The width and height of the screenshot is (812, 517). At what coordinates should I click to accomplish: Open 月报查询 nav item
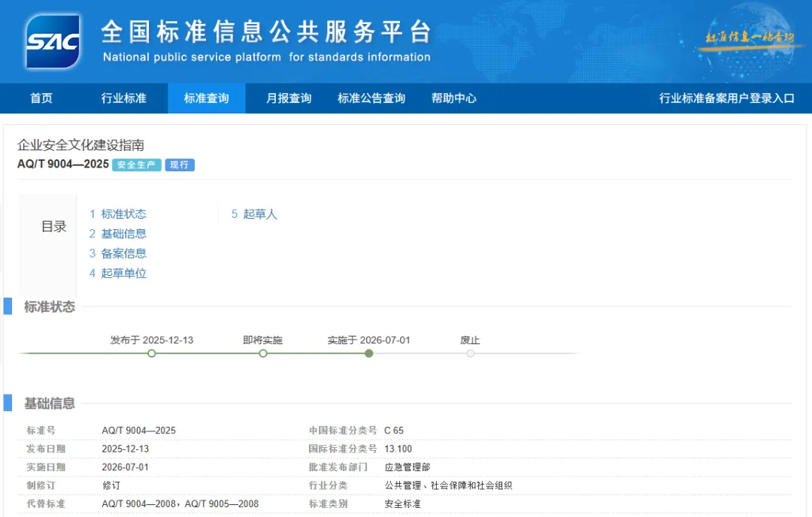pyautogui.click(x=289, y=98)
